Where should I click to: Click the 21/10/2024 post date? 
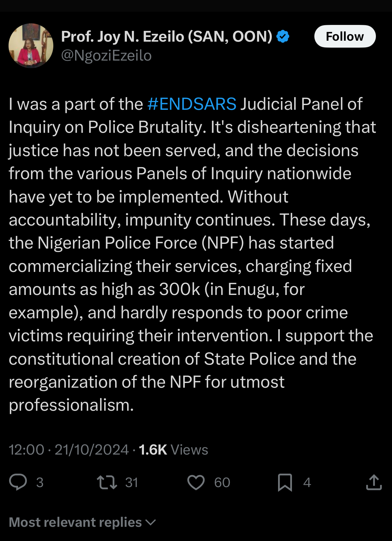coord(92,450)
